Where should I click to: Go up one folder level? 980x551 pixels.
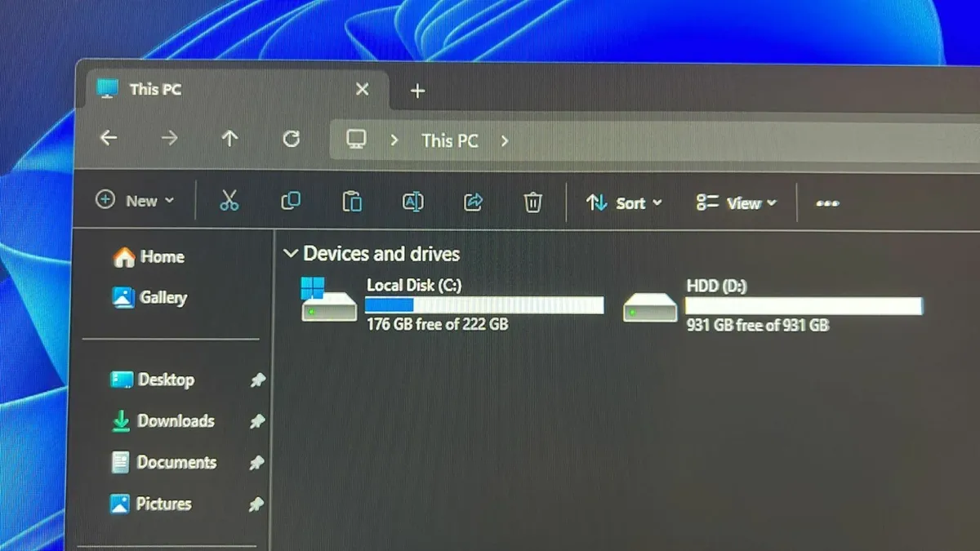(229, 139)
